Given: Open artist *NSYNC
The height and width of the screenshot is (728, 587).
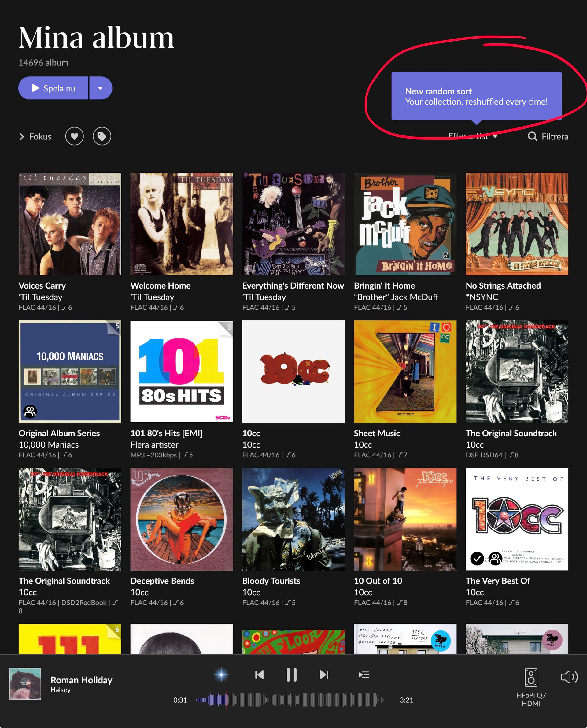Looking at the screenshot, I should (482, 297).
